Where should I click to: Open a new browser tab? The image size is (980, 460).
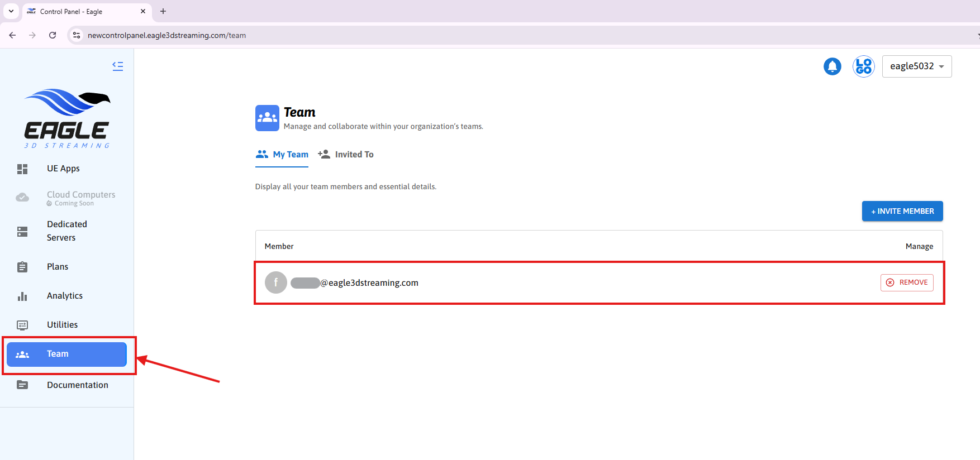coord(163,11)
